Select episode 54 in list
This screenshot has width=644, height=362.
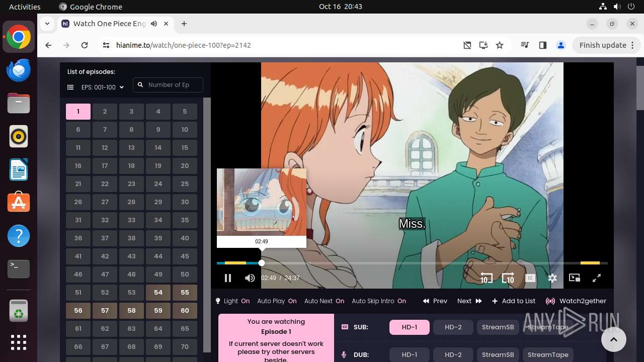(x=158, y=293)
